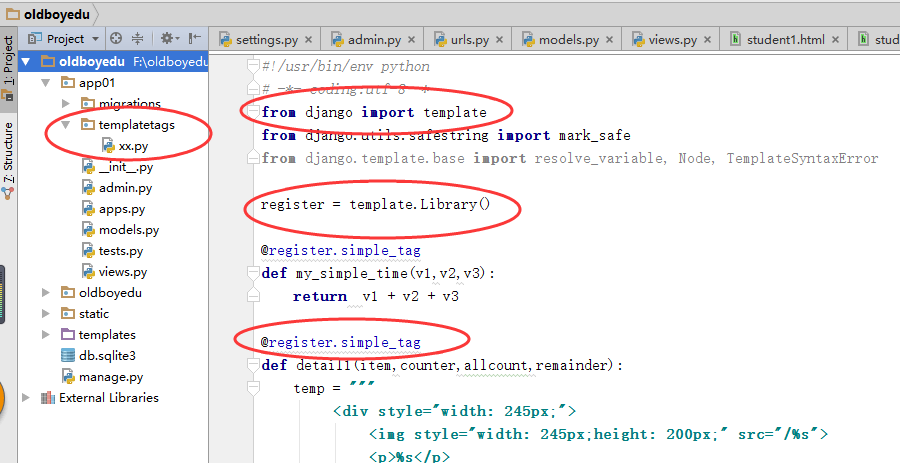Viewport: 900px width, 463px height.
Task: Expand the static folder
Action: (46, 313)
